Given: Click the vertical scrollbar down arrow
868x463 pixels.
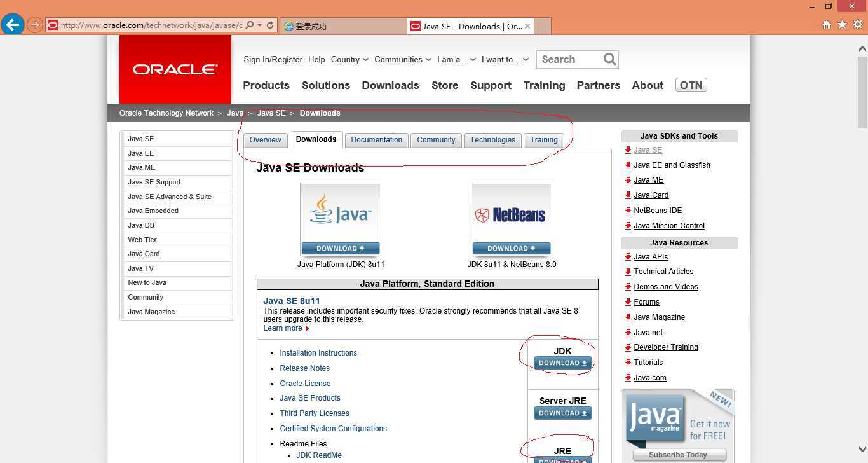Looking at the screenshot, I should coord(862,449).
